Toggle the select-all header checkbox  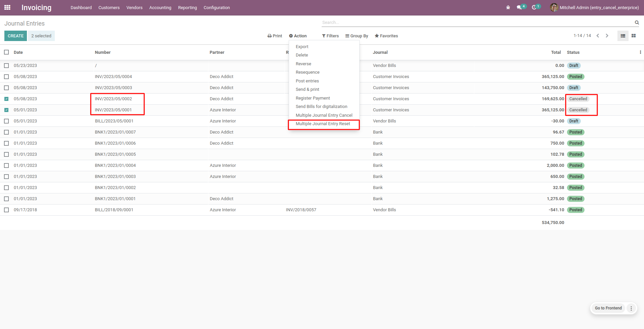[6, 52]
